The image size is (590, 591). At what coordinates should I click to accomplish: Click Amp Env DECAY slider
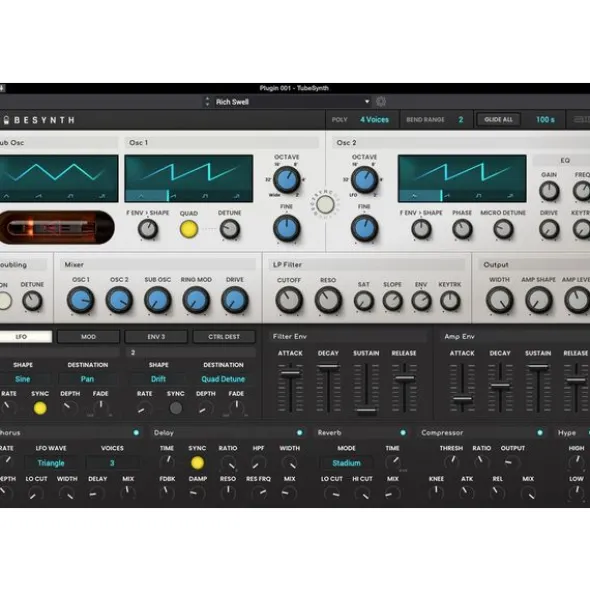click(500, 388)
